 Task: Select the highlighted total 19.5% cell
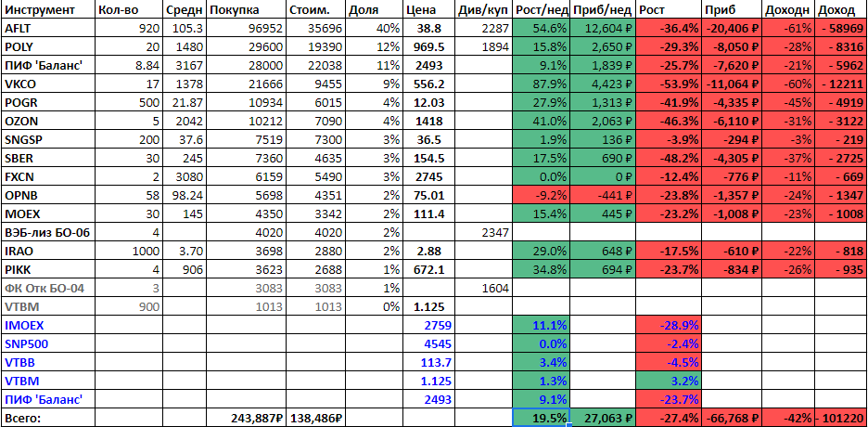(x=542, y=418)
